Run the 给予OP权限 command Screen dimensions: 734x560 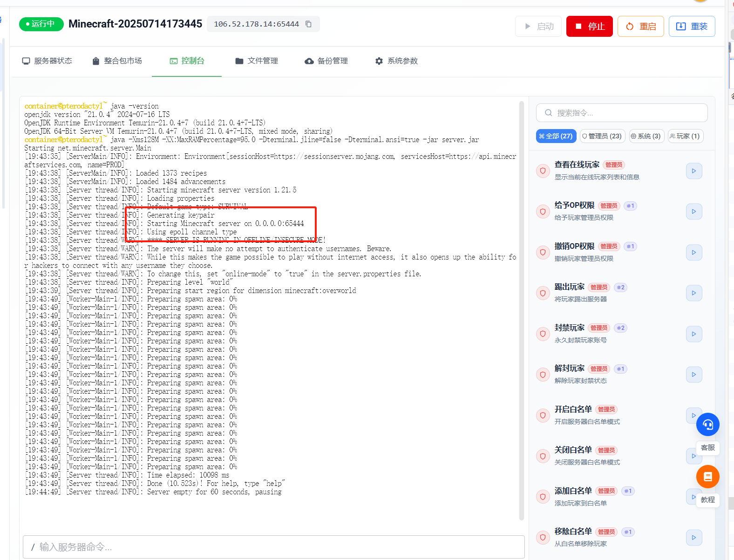(x=694, y=212)
